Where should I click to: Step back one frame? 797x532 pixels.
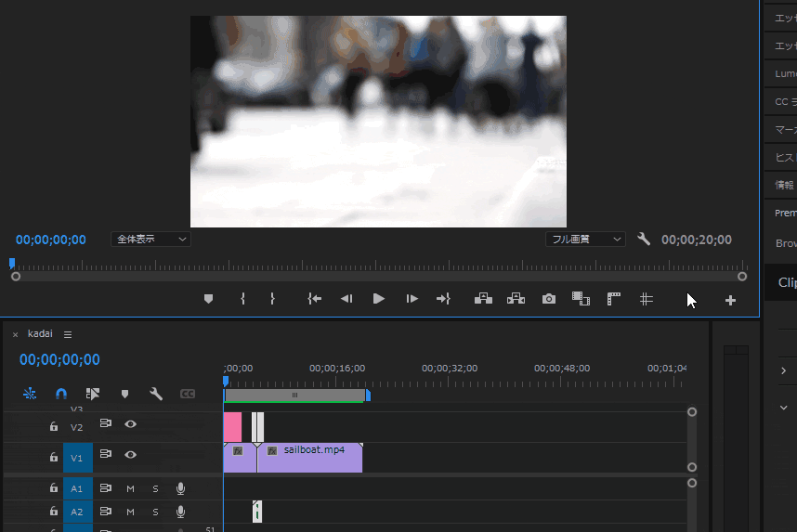point(346,299)
